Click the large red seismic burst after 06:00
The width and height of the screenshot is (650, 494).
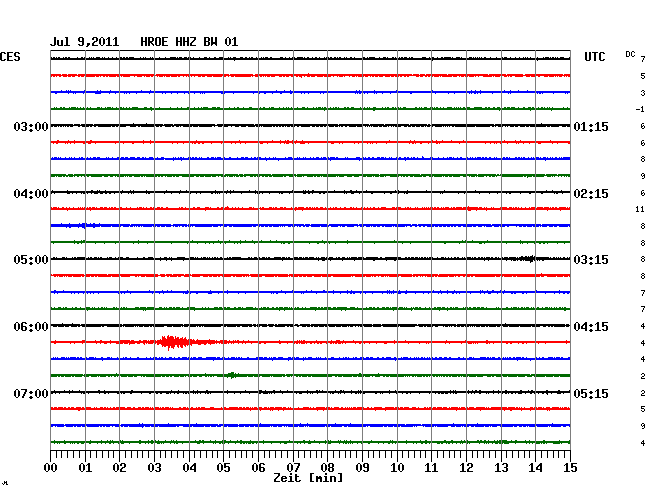point(173,342)
